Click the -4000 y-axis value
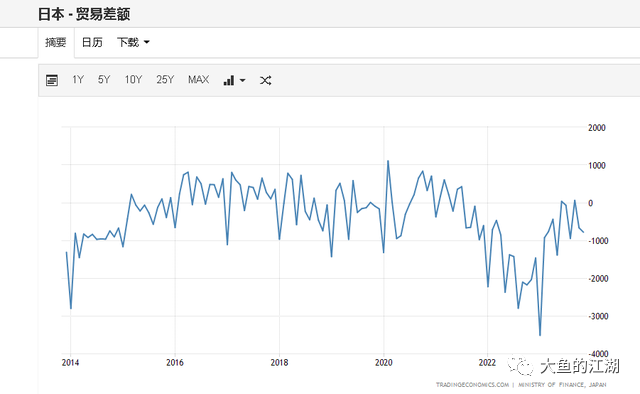 598,354
